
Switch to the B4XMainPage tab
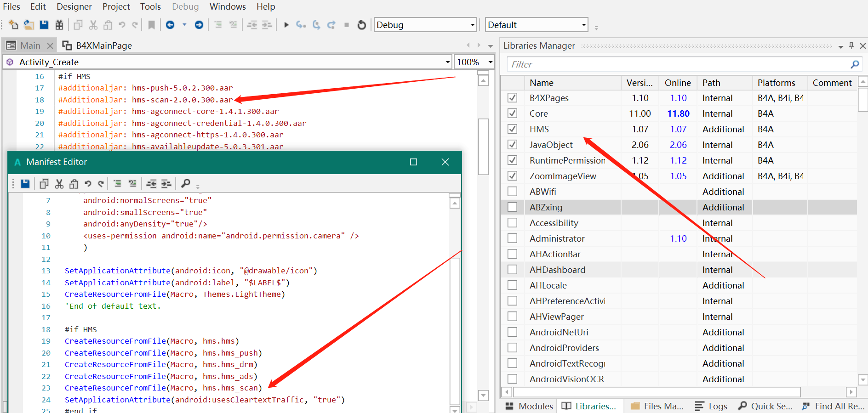click(x=103, y=45)
